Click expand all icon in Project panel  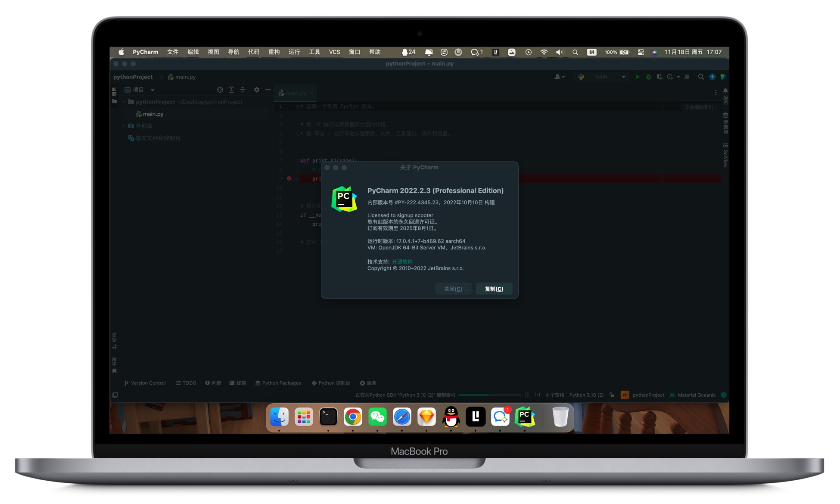(x=231, y=90)
